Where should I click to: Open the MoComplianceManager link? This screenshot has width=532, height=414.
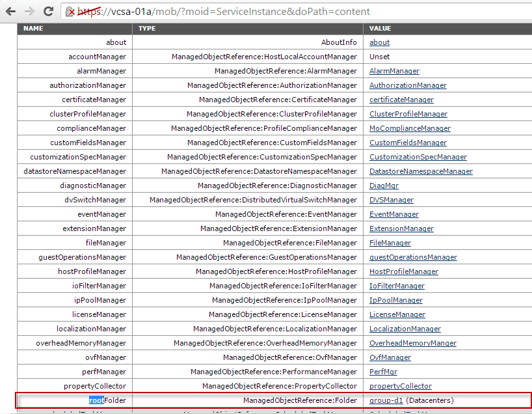click(410, 128)
